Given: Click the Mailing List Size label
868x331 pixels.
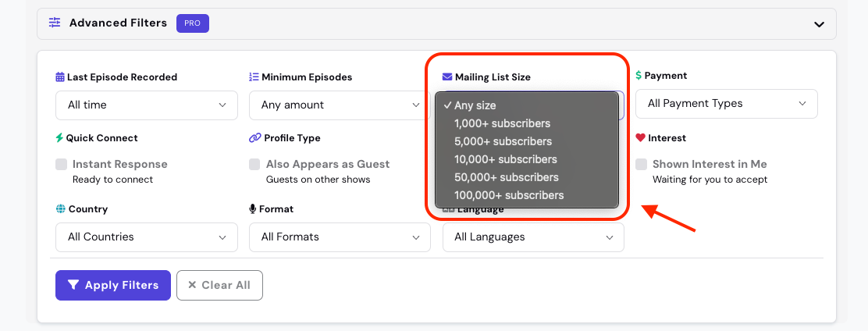Looking at the screenshot, I should pos(493,77).
